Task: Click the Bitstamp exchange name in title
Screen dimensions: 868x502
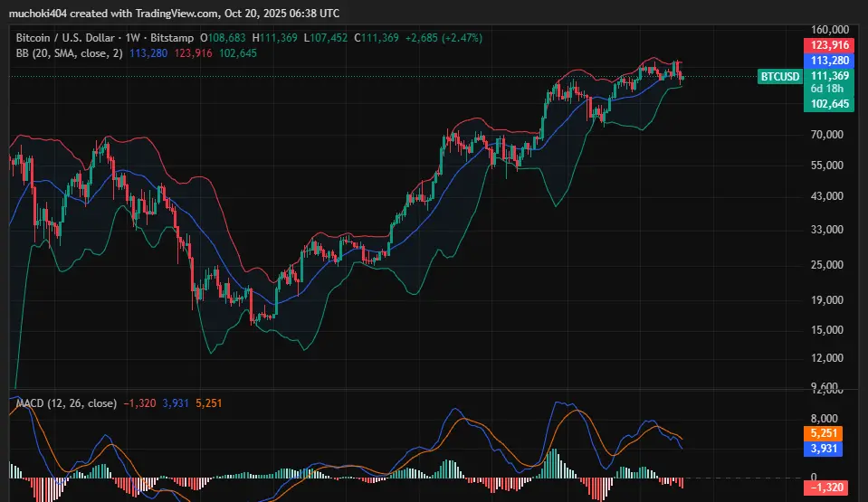Action: tap(172, 38)
